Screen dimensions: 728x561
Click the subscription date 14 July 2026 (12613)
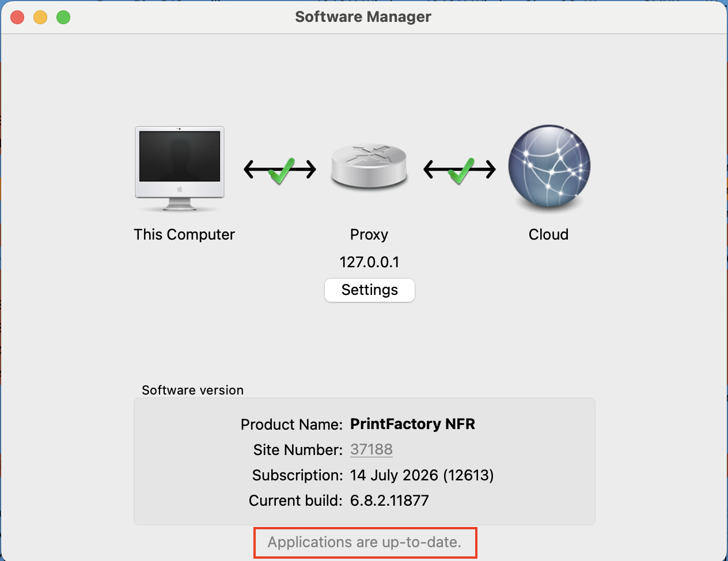[x=422, y=475]
